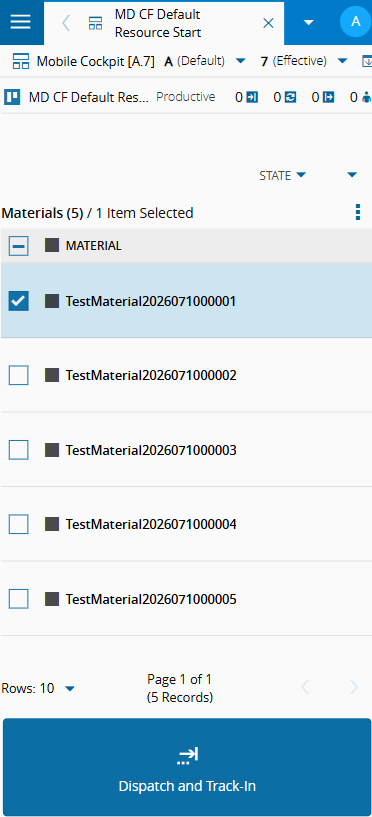Screen dimensions: 372x817
Task: Click the track-out counter icon
Action: [329, 97]
